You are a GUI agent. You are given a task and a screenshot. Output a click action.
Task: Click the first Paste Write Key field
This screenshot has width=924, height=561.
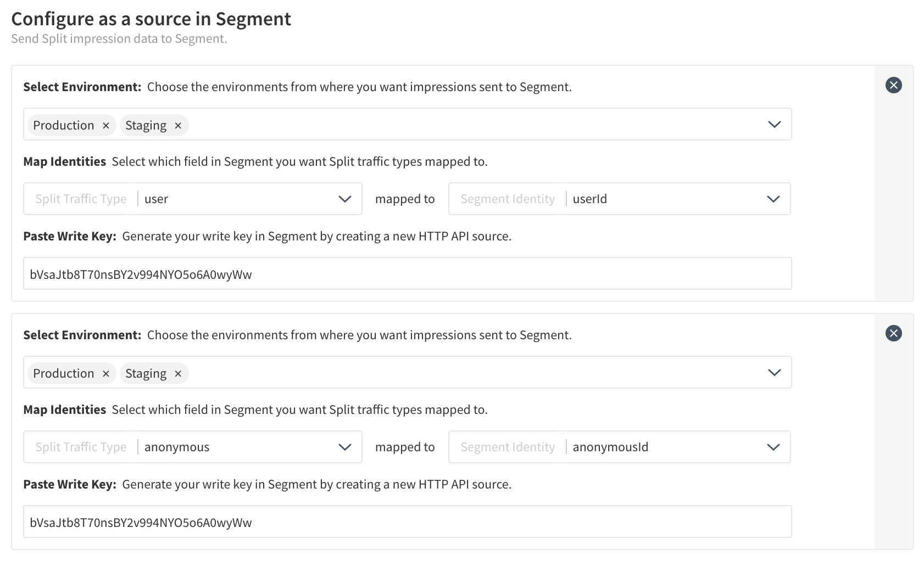click(407, 274)
